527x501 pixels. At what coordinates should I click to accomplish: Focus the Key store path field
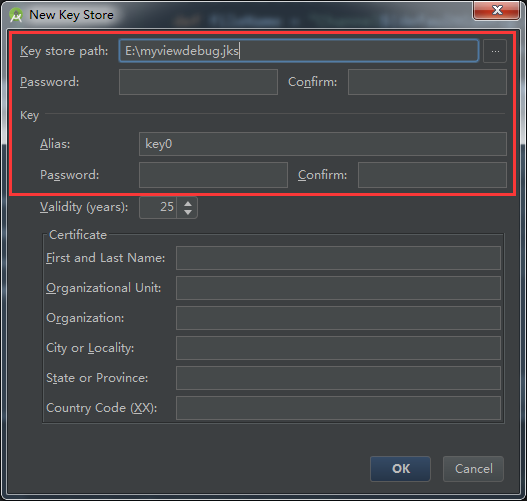point(299,51)
